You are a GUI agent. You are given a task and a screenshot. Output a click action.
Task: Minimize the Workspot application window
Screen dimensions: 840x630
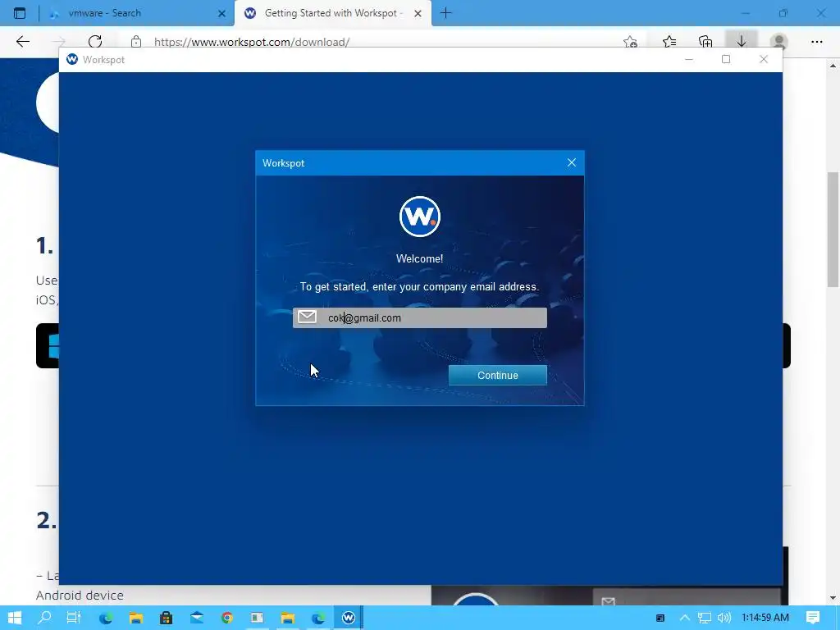point(689,59)
